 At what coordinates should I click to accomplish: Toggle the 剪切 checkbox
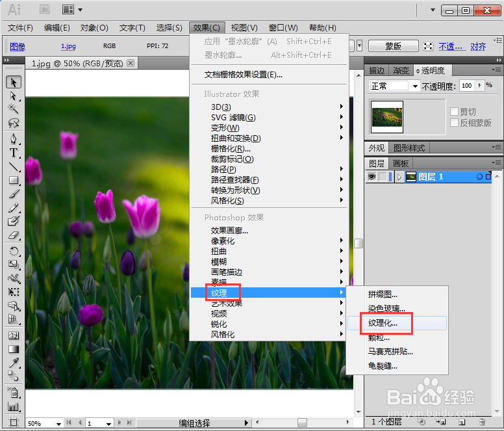click(x=454, y=112)
